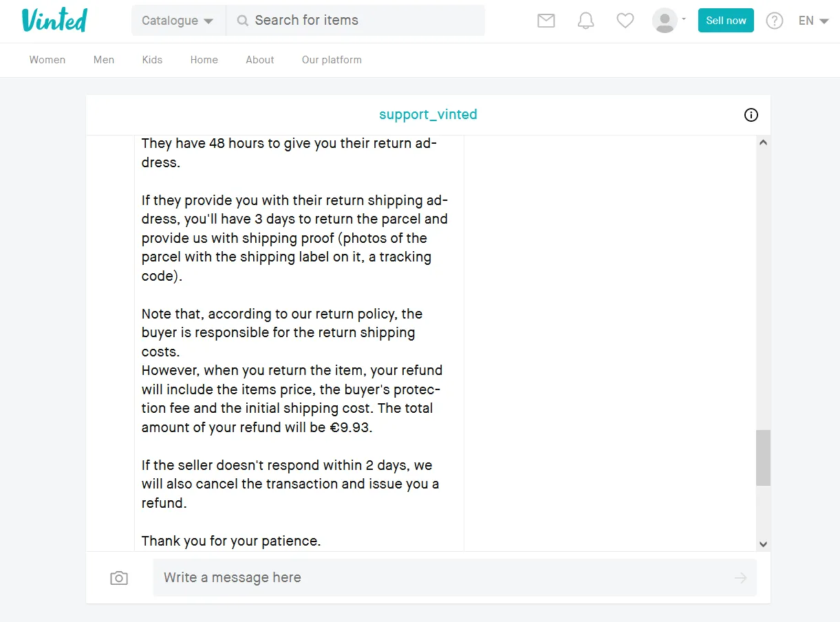Viewport: 840px width, 622px height.
Task: Open the Kids category
Action: click(152, 60)
